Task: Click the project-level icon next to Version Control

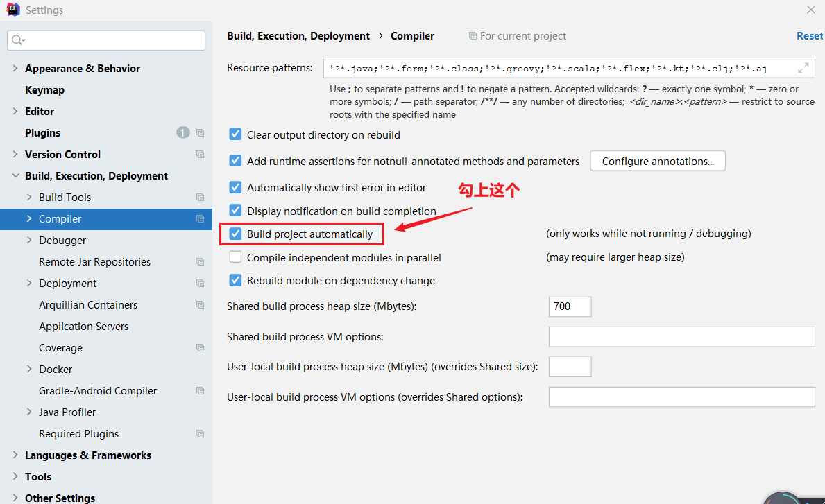Action: click(200, 155)
